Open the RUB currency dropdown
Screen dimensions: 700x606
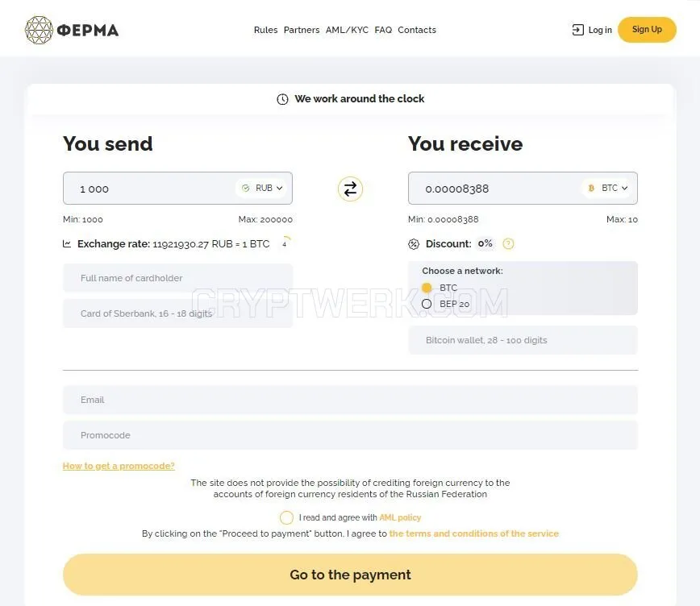263,189
